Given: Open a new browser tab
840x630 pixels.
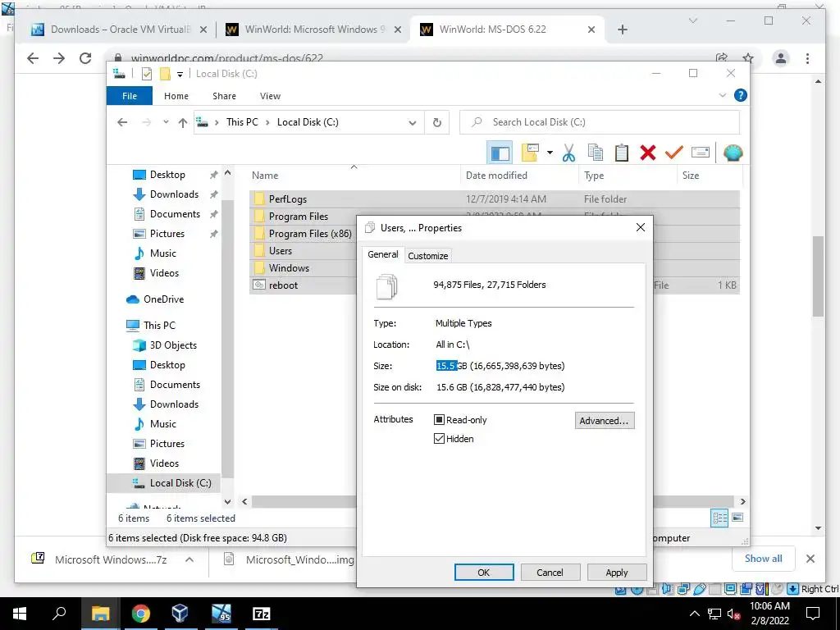Looking at the screenshot, I should tap(622, 30).
